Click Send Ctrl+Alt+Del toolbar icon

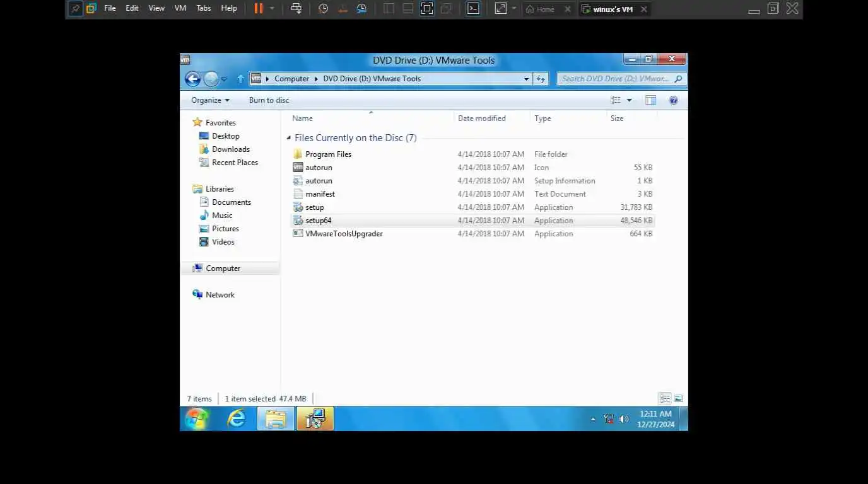click(x=296, y=9)
